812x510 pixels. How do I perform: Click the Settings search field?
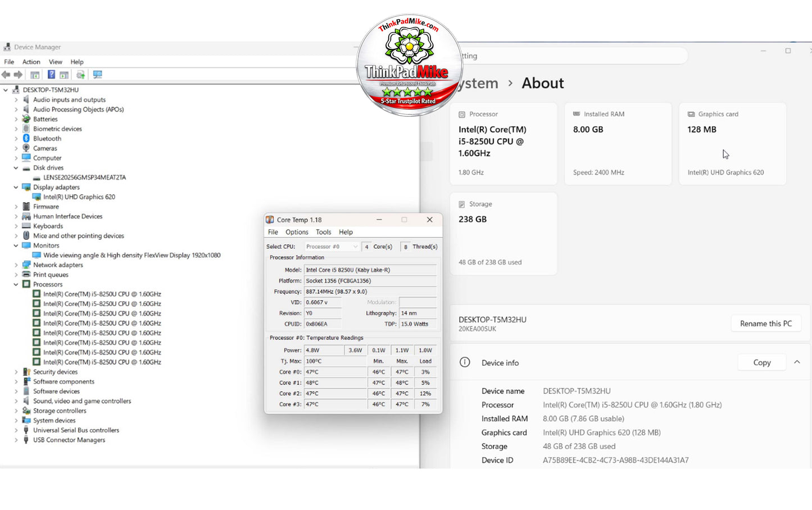(573, 56)
